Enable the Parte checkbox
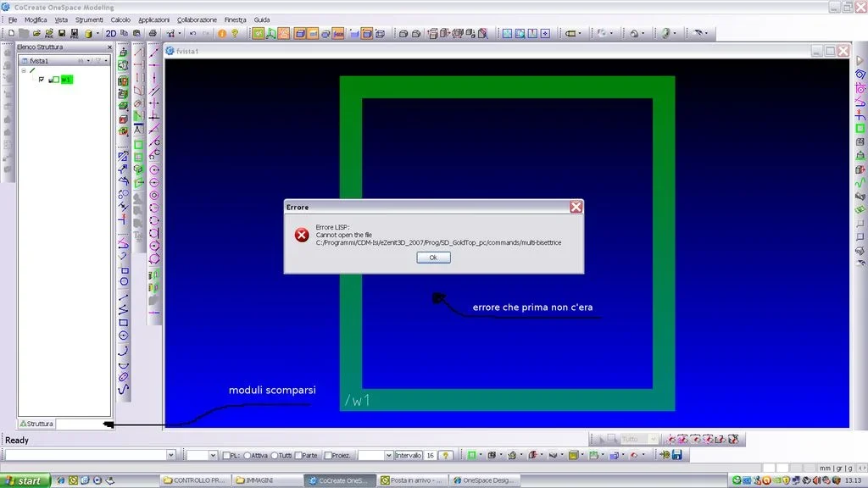868x488 pixels. (298, 456)
